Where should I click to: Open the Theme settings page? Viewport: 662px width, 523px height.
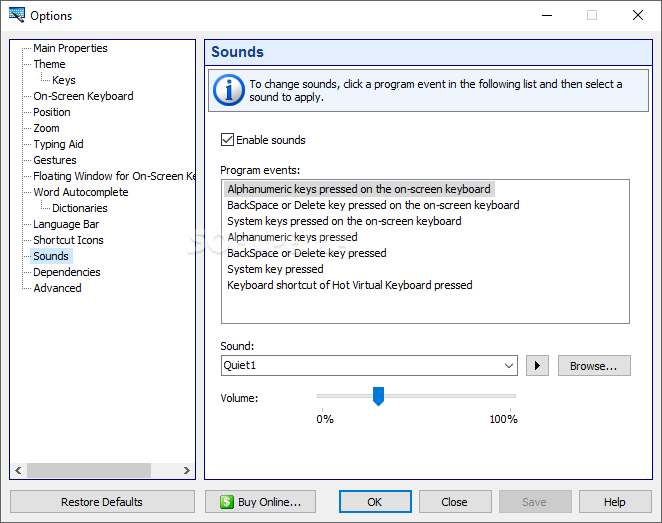(x=49, y=64)
